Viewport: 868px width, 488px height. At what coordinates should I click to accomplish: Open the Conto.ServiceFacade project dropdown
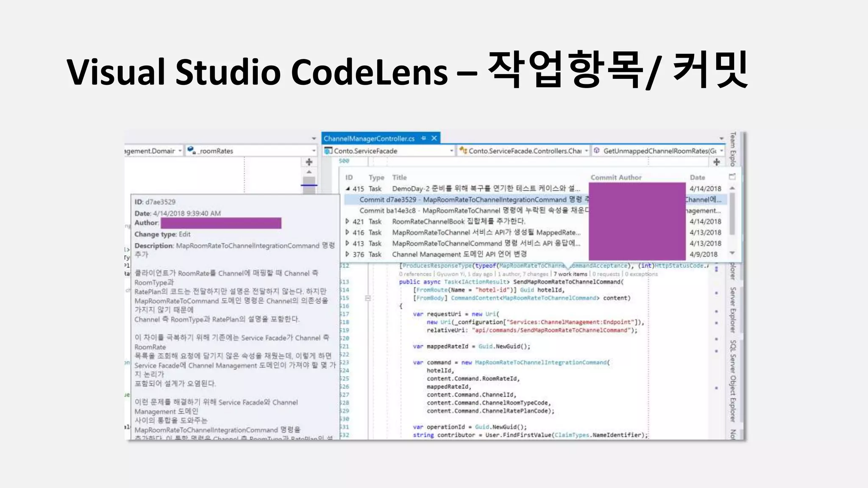[451, 151]
